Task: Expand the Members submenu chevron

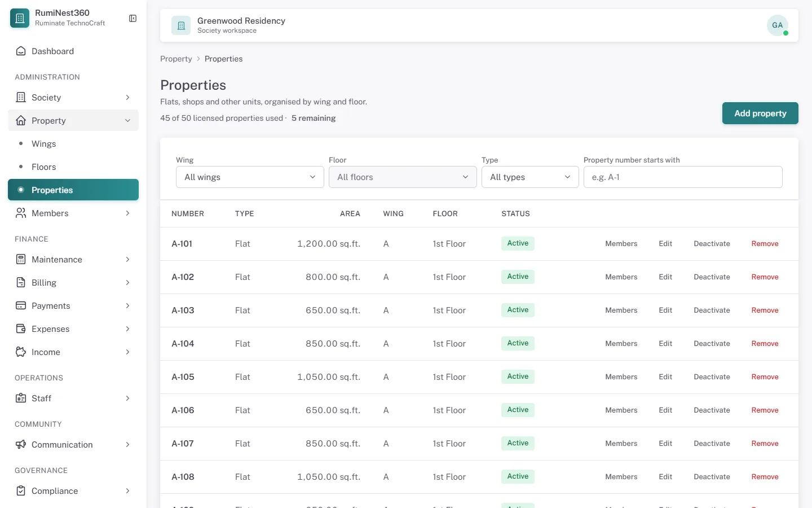Action: (x=127, y=213)
